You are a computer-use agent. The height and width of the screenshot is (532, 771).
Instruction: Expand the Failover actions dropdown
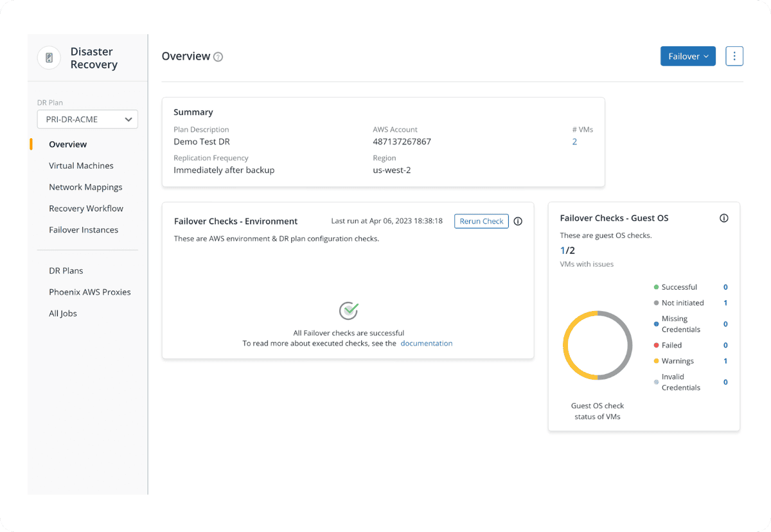pyautogui.click(x=687, y=56)
